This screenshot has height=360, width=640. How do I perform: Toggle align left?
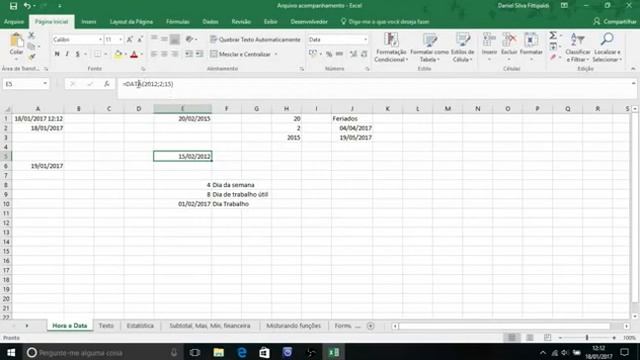pos(154,54)
